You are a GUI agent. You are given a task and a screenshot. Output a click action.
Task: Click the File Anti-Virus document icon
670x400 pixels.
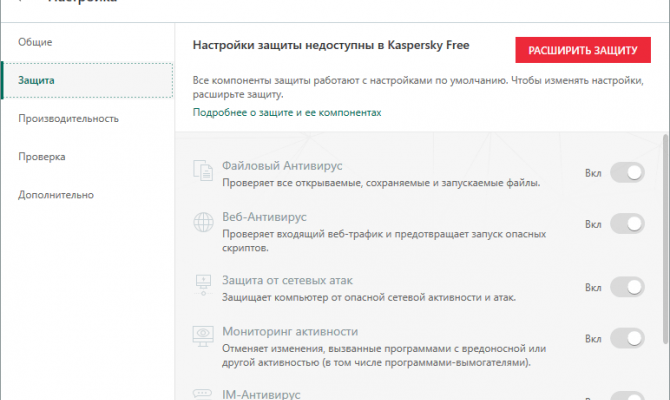tap(203, 171)
